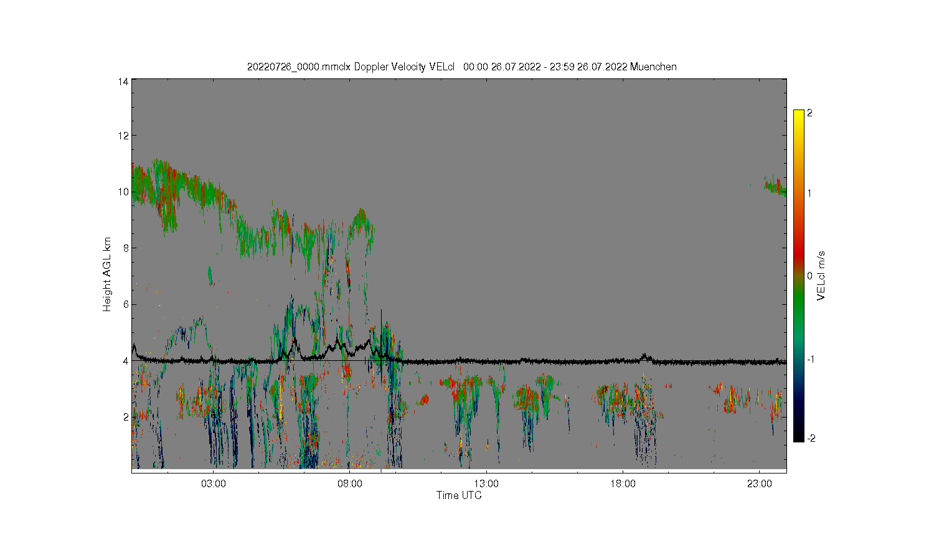Click the colorbar tick label 1
Image resolution: width=934 pixels, height=560 pixels.
[x=809, y=193]
